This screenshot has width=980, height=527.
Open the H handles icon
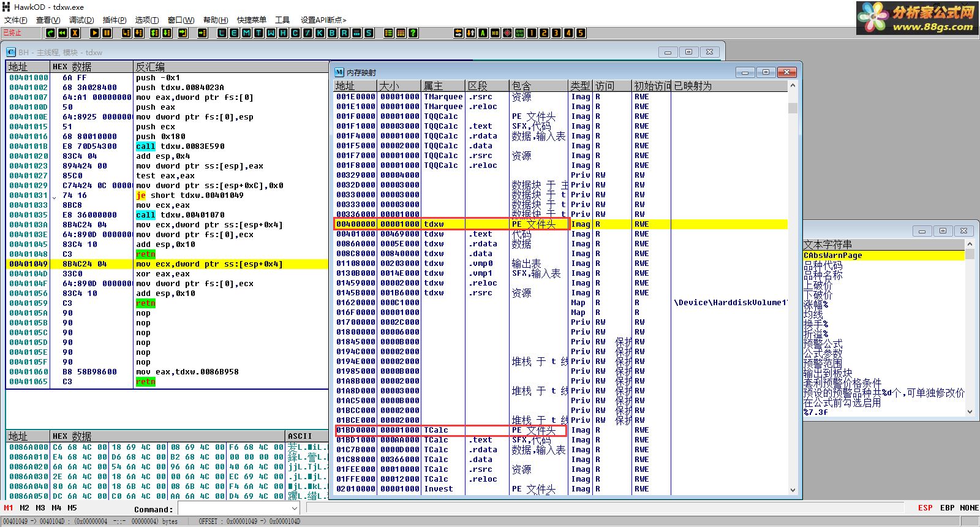(x=283, y=33)
